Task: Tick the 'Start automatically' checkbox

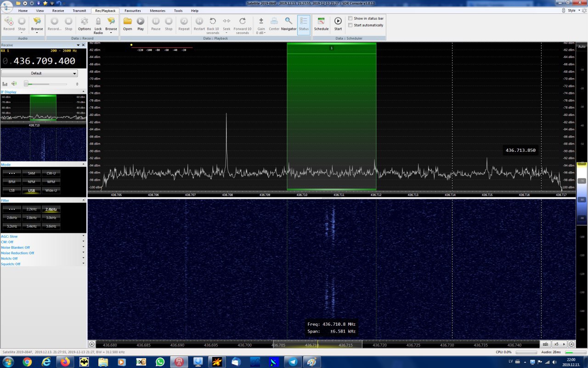Action: pos(351,25)
